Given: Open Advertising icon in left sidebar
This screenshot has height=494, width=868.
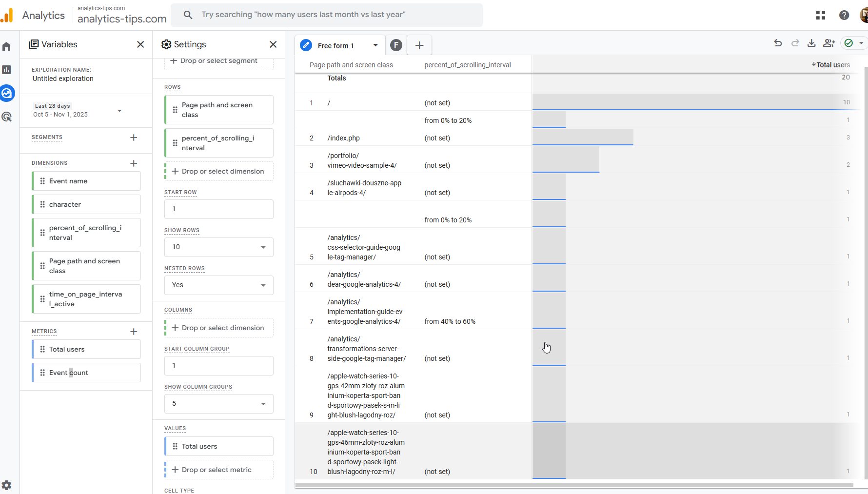Looking at the screenshot, I should point(7,117).
